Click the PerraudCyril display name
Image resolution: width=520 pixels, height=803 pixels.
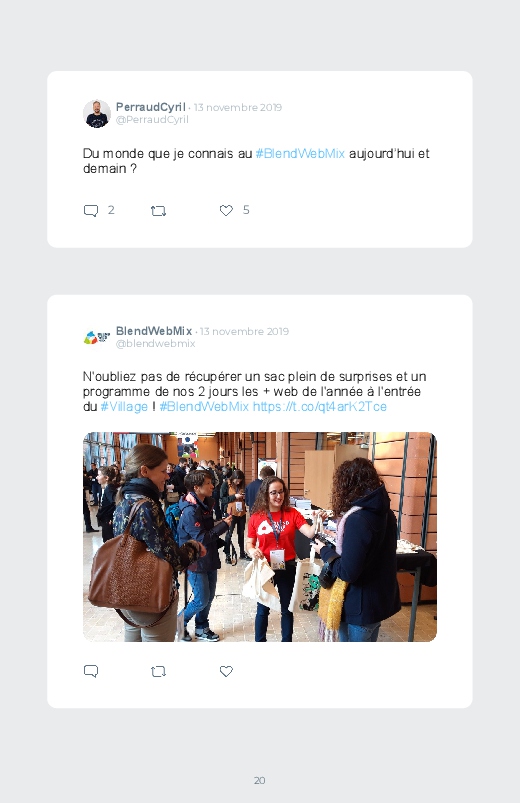point(151,107)
